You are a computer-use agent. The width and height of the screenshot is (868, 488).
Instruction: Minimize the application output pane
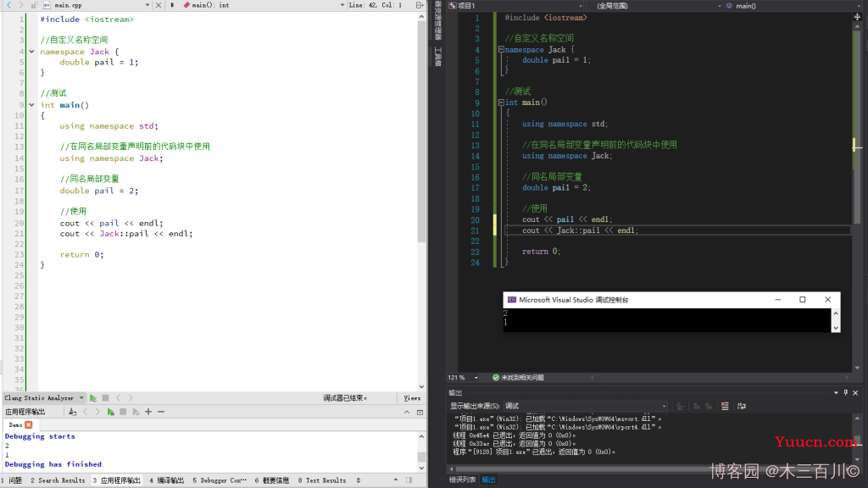407,412
